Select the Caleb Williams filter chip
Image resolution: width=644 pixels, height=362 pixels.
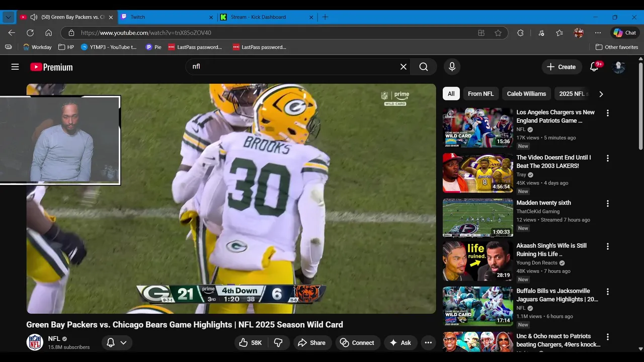(x=526, y=94)
